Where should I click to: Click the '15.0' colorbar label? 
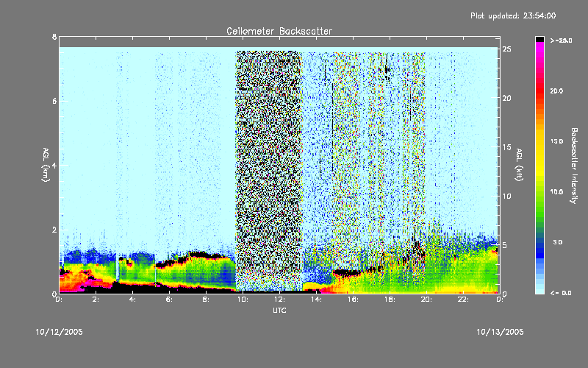(x=556, y=141)
